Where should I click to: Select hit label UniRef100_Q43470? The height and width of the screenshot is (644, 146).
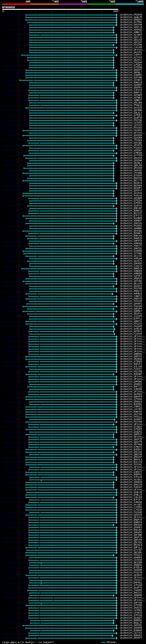pos(131,261)
